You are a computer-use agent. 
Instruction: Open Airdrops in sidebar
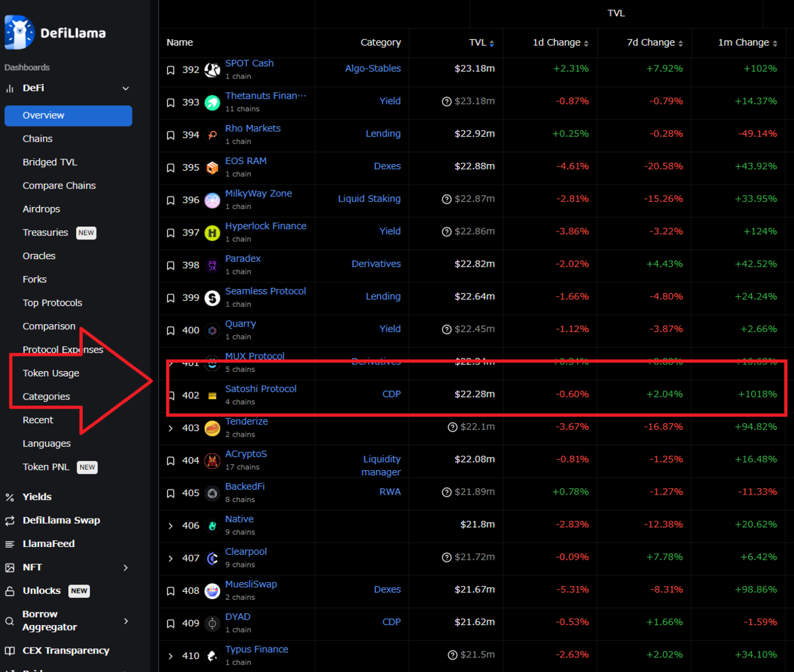click(41, 209)
